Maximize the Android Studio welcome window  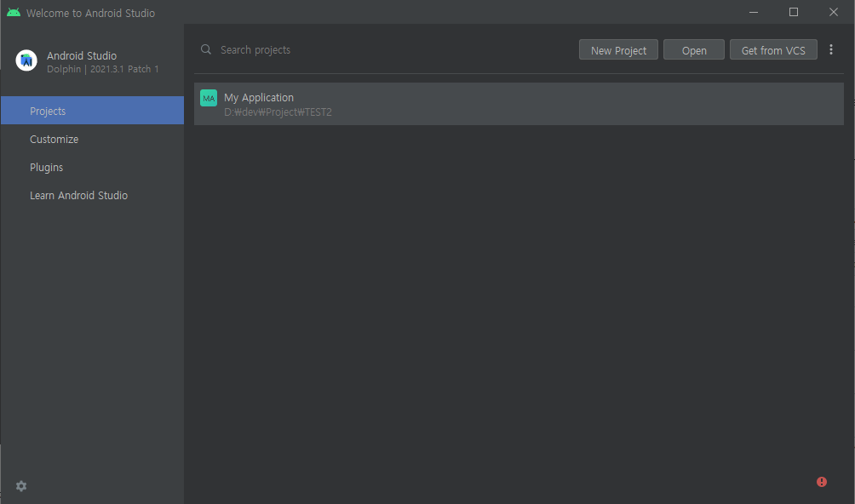point(794,12)
